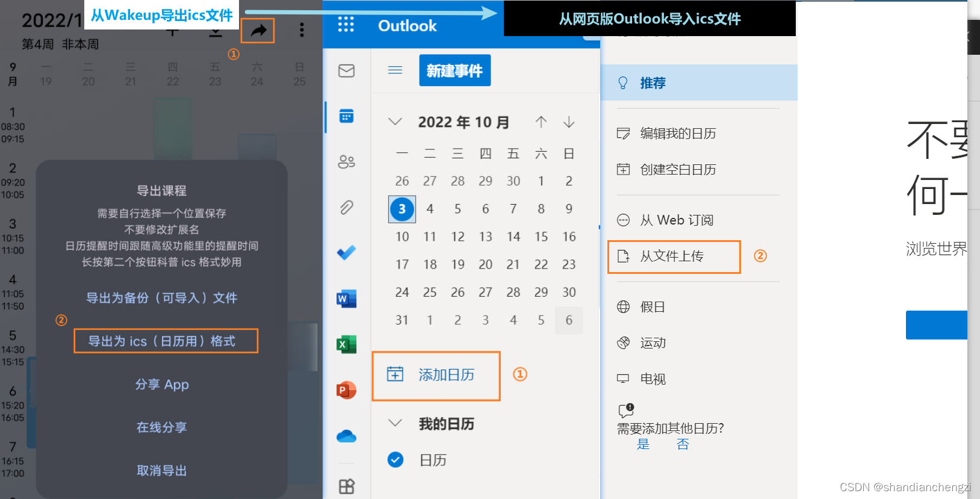Open the Outlook app launcher grid

click(x=346, y=25)
